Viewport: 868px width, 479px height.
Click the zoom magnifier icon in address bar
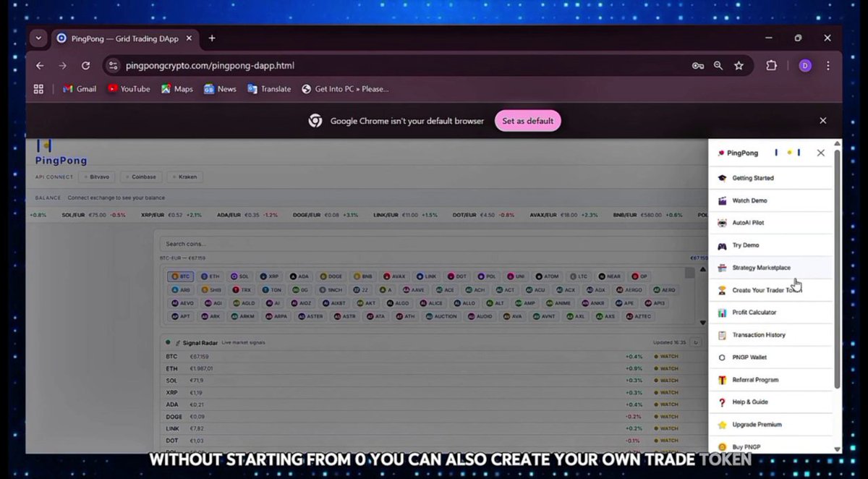click(718, 66)
